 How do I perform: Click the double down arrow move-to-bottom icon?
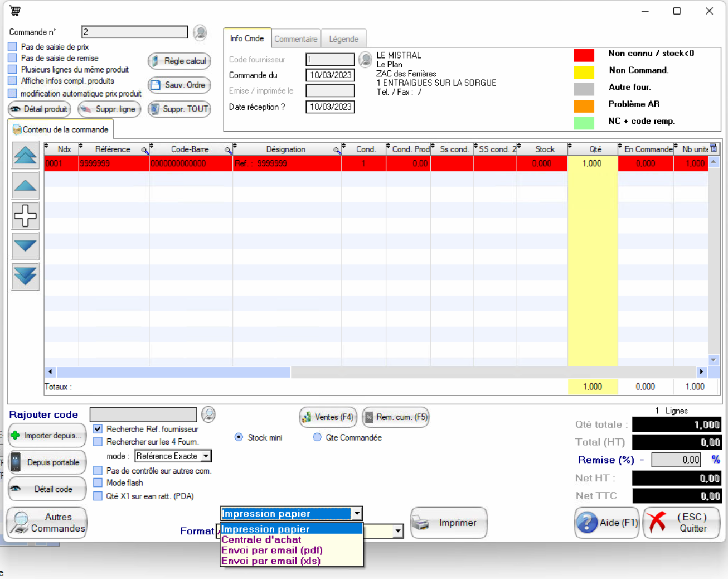click(x=25, y=276)
